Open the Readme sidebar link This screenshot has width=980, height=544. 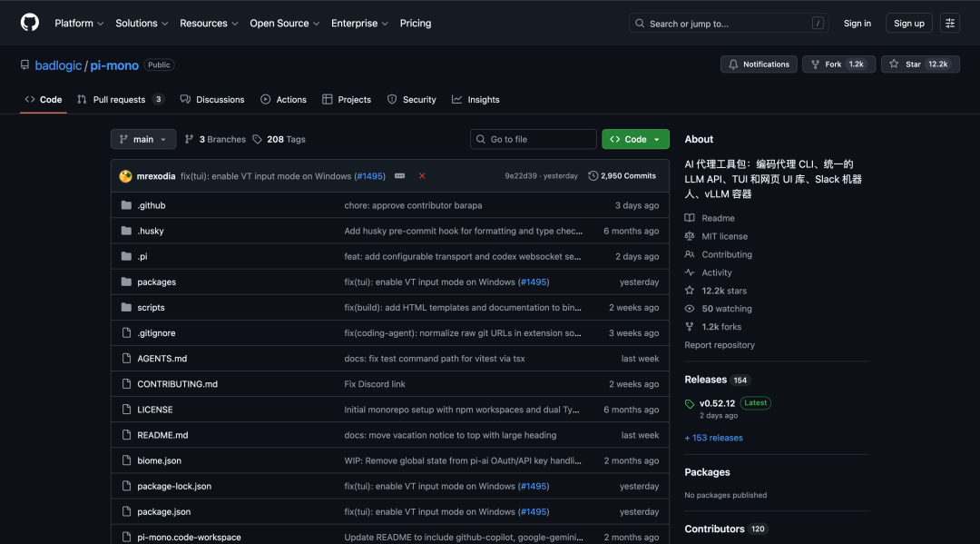pyautogui.click(x=710, y=218)
